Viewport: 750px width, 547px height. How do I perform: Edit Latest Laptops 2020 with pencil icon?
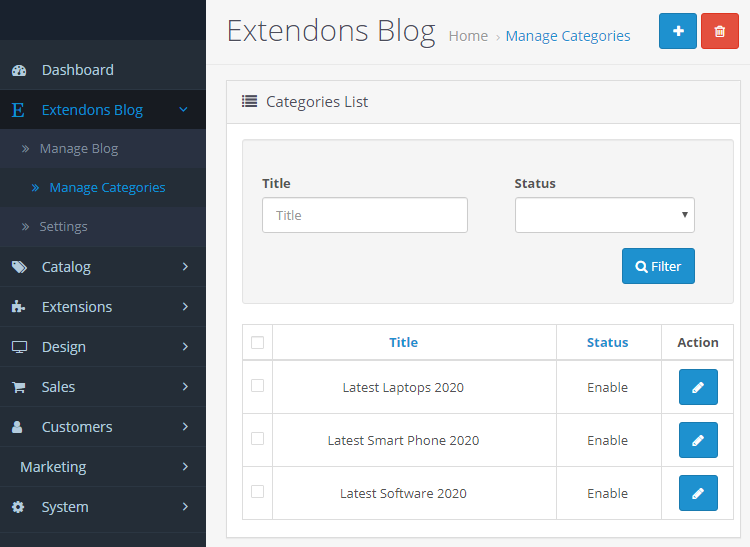(x=698, y=387)
